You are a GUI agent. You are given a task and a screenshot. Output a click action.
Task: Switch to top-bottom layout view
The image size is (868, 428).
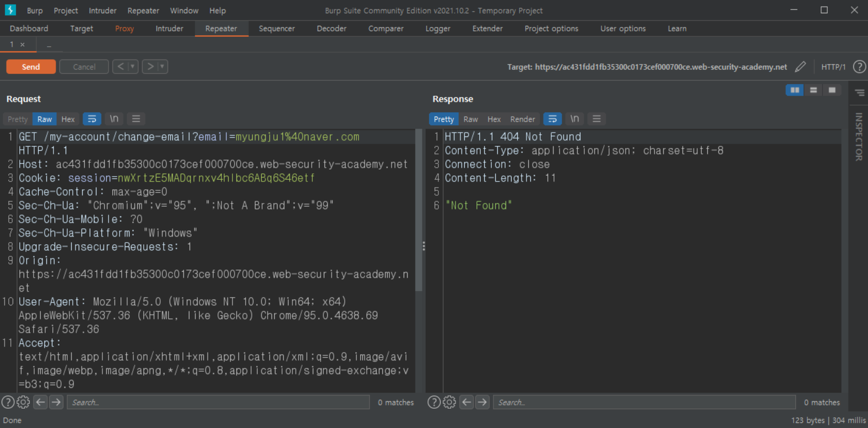(813, 90)
